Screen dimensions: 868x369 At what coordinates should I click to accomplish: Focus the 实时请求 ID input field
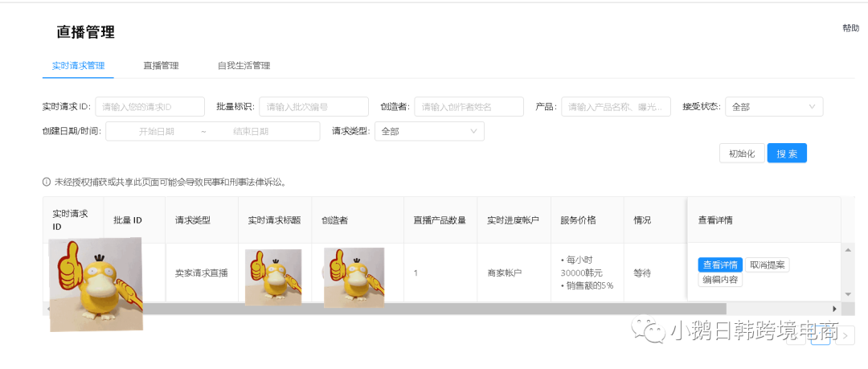click(150, 106)
